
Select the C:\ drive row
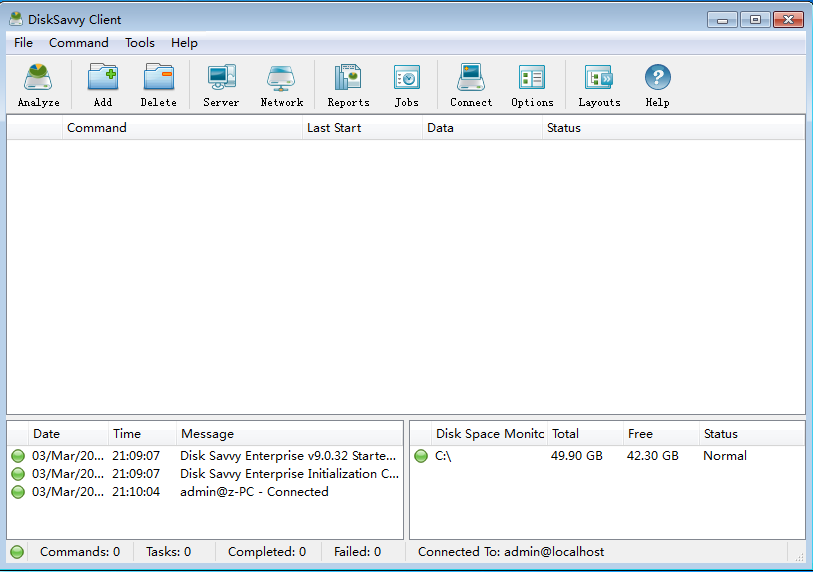(x=607, y=456)
